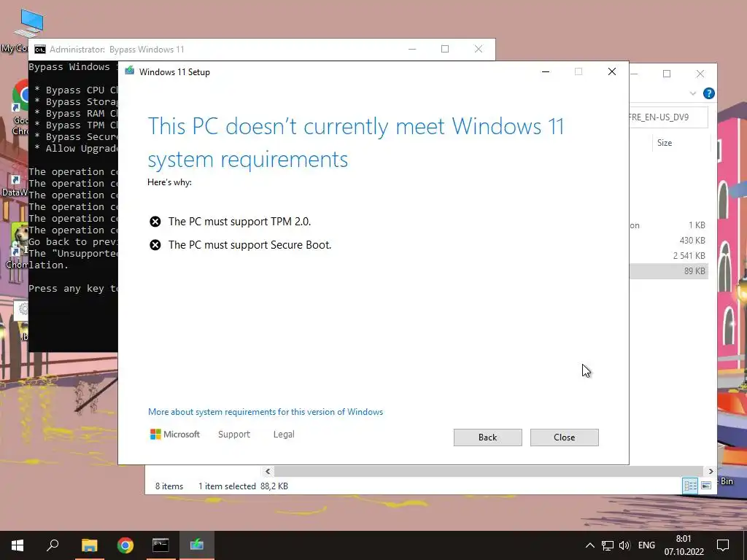The width and height of the screenshot is (747, 560).
Task: Select the file row sized 430 KB
Action: [x=668, y=241]
